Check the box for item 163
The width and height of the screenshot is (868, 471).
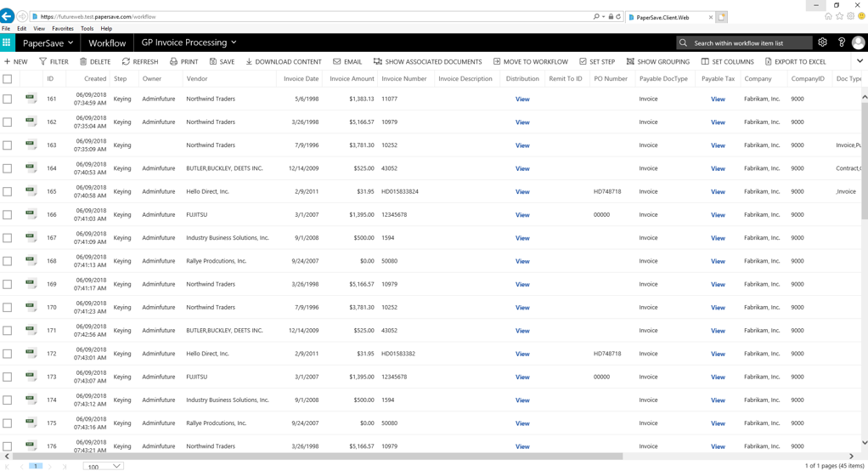[7, 145]
